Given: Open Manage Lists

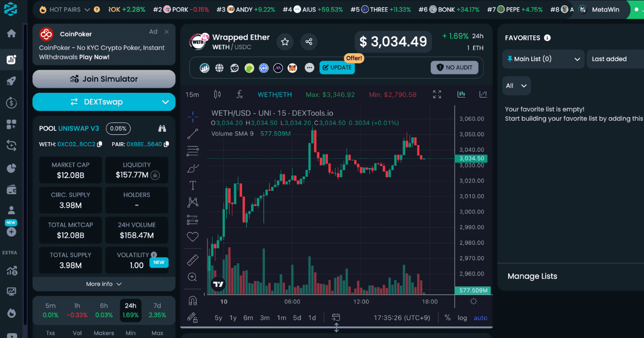Looking at the screenshot, I should pos(532,276).
